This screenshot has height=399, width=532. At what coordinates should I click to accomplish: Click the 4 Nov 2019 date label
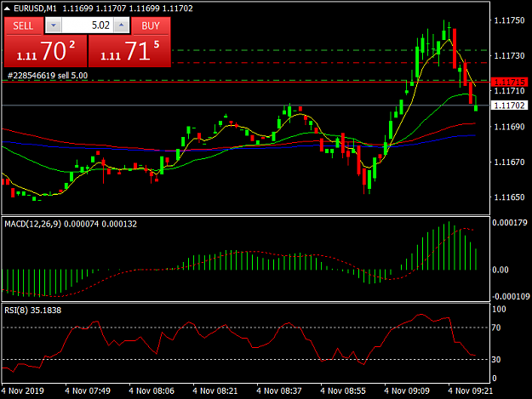click(x=23, y=390)
